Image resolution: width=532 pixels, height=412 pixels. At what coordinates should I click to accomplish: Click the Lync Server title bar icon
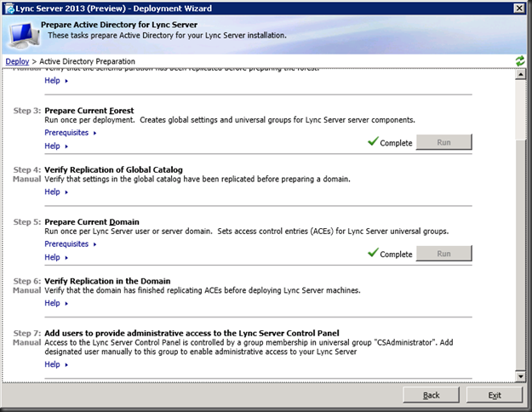pyautogui.click(x=9, y=9)
